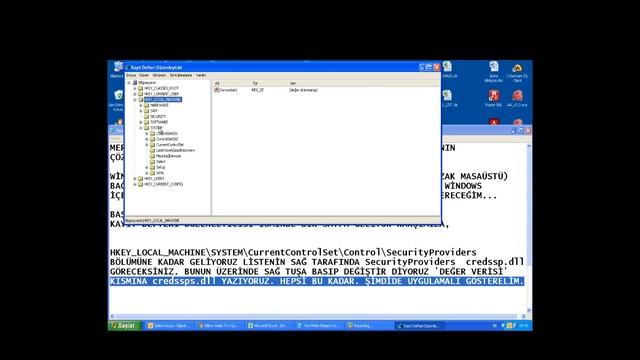Click the Bilgisayarım computer icon in tree
The width and height of the screenshot is (640, 360).
135,83
